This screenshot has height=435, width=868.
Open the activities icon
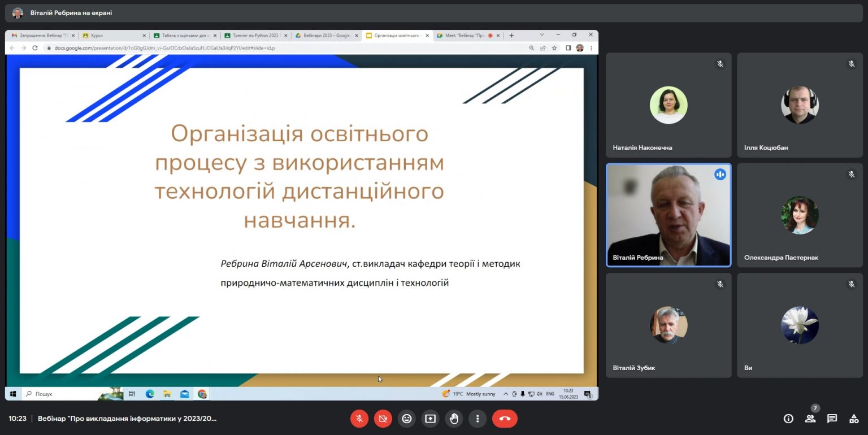click(854, 419)
